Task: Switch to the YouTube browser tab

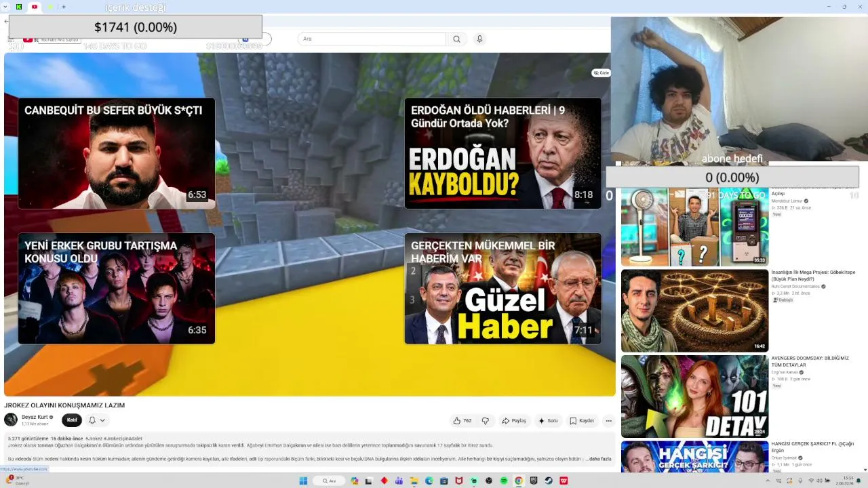Action: point(34,7)
